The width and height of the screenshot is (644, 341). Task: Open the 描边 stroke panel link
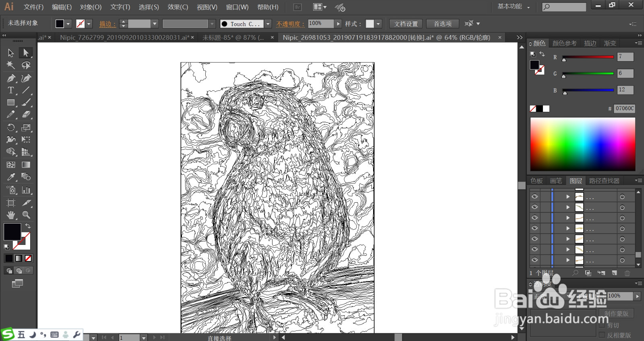[x=107, y=24]
